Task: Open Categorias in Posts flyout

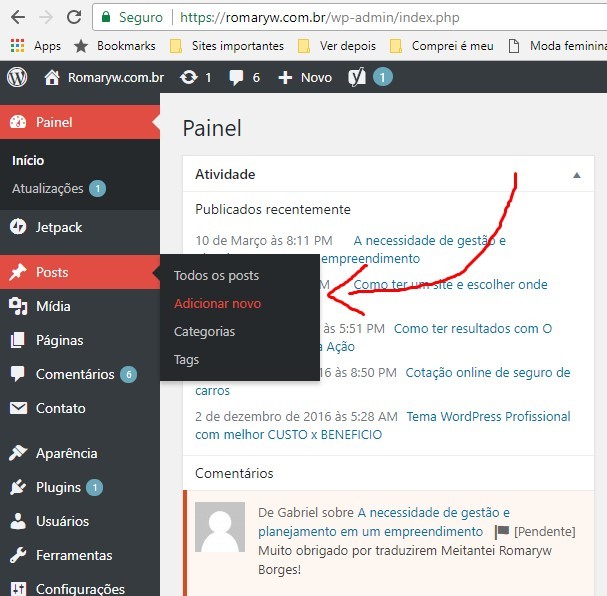Action: click(x=204, y=332)
